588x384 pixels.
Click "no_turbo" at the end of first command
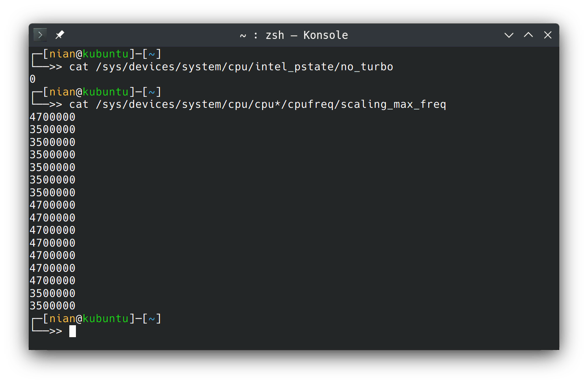(367, 67)
